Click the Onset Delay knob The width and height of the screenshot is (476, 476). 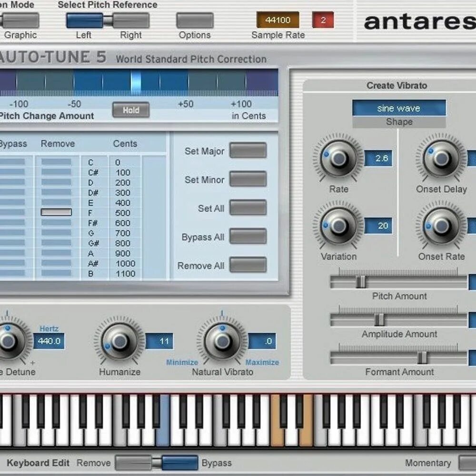coord(441,158)
